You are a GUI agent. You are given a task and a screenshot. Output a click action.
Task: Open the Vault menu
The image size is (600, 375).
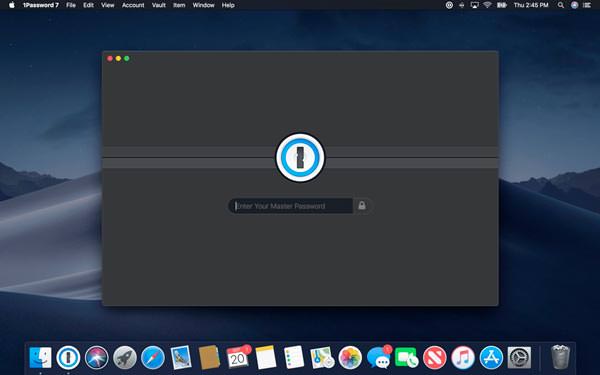[158, 5]
